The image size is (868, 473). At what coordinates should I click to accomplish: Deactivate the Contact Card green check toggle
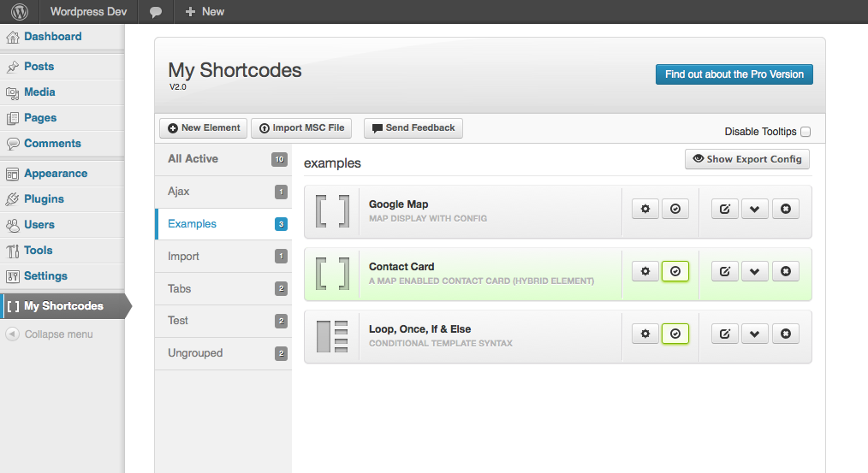pyautogui.click(x=675, y=272)
